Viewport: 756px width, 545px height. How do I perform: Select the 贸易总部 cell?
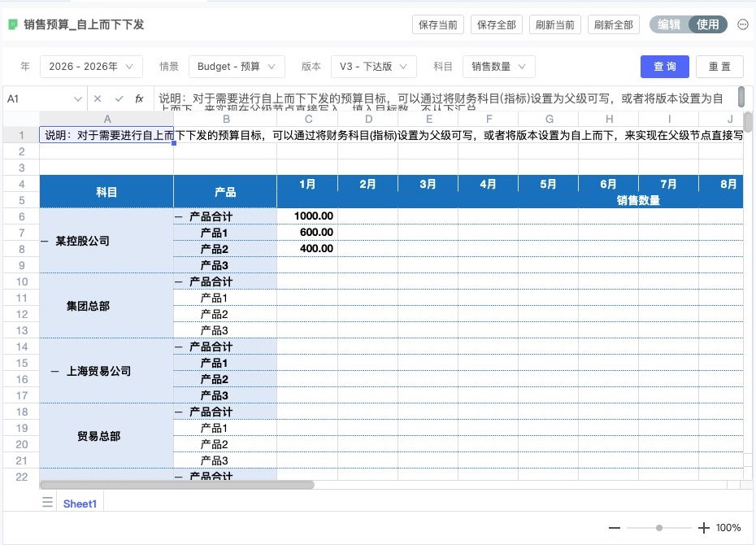pyautogui.click(x=106, y=436)
